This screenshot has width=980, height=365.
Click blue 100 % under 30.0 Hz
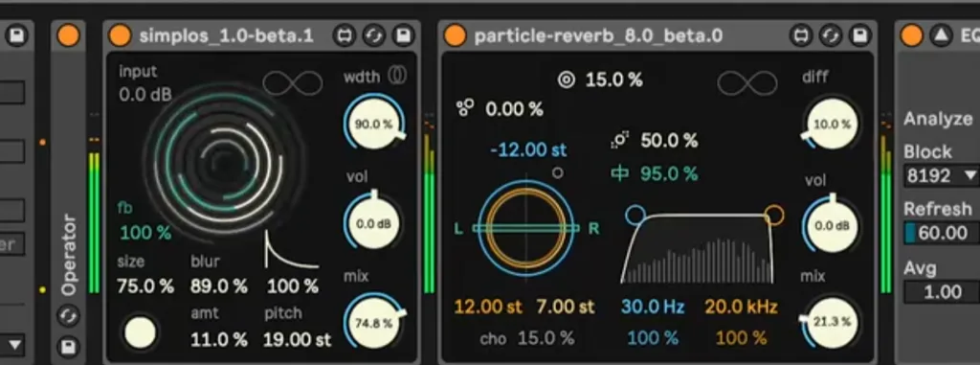tap(653, 339)
